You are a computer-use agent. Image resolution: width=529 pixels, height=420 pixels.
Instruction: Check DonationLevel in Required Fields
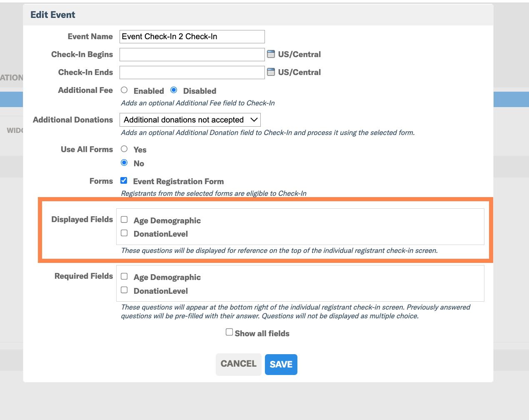(124, 290)
